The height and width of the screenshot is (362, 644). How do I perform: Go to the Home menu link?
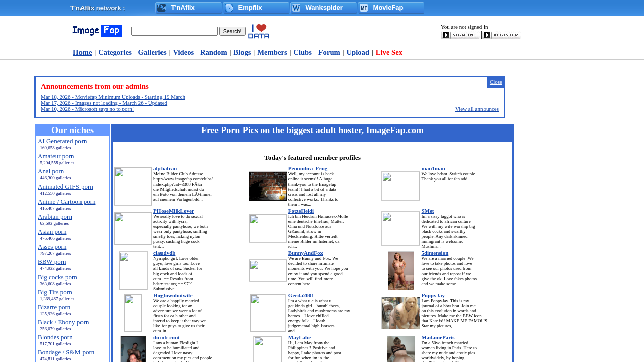point(83,52)
